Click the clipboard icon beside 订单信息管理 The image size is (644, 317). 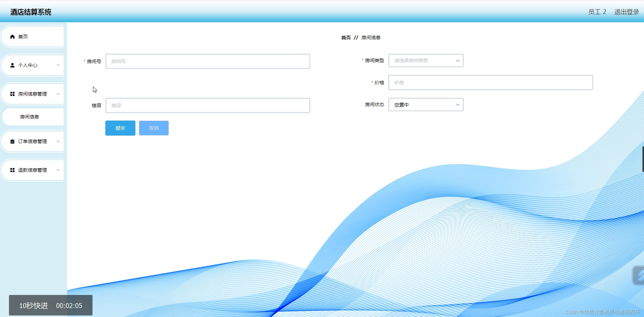[12, 141]
